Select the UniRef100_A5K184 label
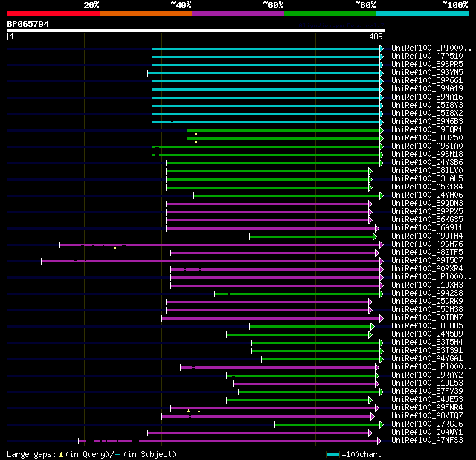 pos(427,187)
